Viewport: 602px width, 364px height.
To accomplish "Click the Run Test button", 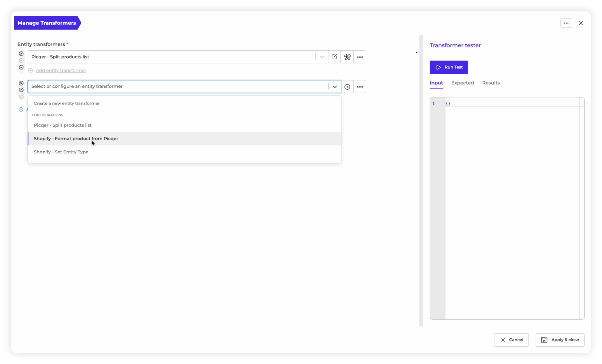I will click(449, 67).
